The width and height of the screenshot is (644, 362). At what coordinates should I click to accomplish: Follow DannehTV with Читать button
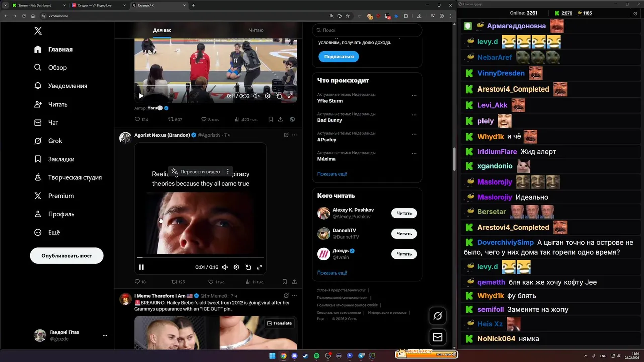404,234
